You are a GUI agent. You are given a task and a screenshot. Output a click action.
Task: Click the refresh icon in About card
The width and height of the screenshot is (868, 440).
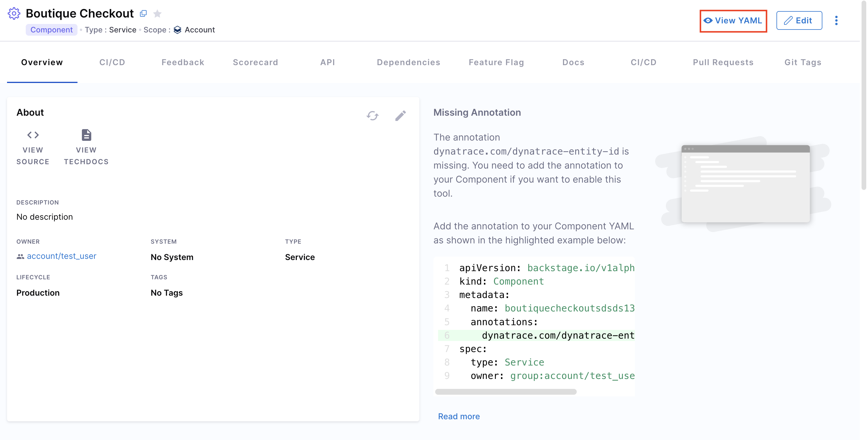coord(372,116)
